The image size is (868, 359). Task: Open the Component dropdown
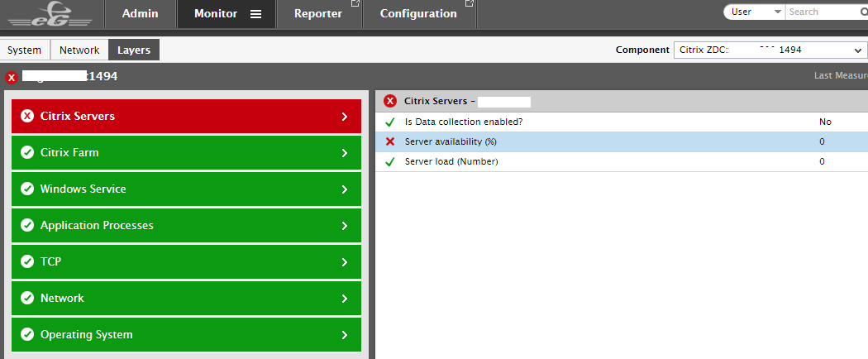tap(770, 50)
